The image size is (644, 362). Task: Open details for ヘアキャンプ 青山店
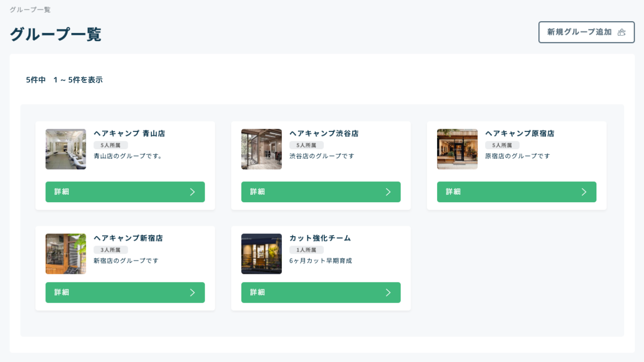125,192
